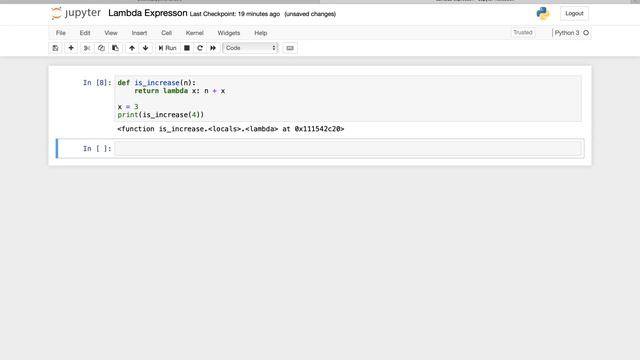Click the print(is_increase(4)) line

tap(160, 115)
